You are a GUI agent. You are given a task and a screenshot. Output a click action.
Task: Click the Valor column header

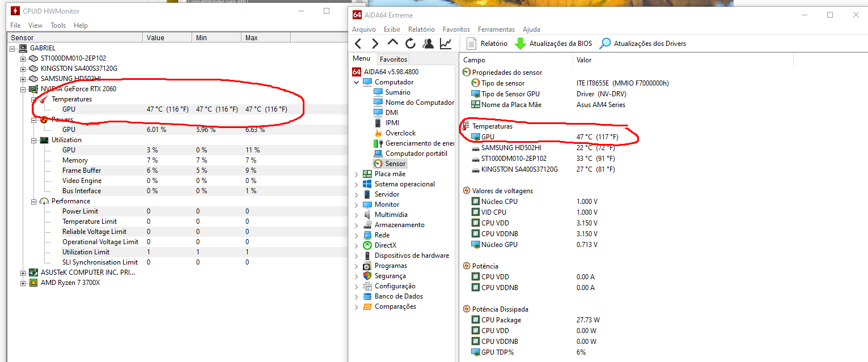click(x=584, y=59)
